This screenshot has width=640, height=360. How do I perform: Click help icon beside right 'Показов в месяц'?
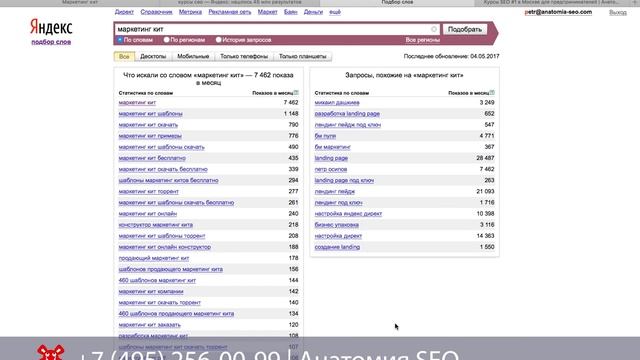click(x=492, y=93)
